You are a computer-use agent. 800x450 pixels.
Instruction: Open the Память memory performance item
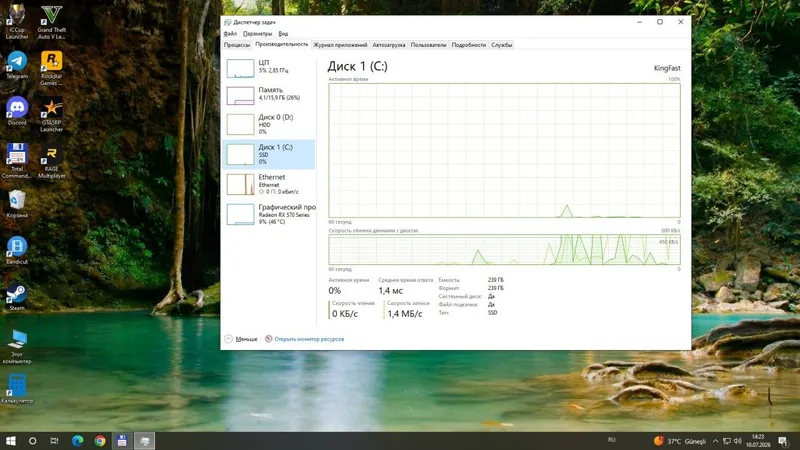coord(269,95)
